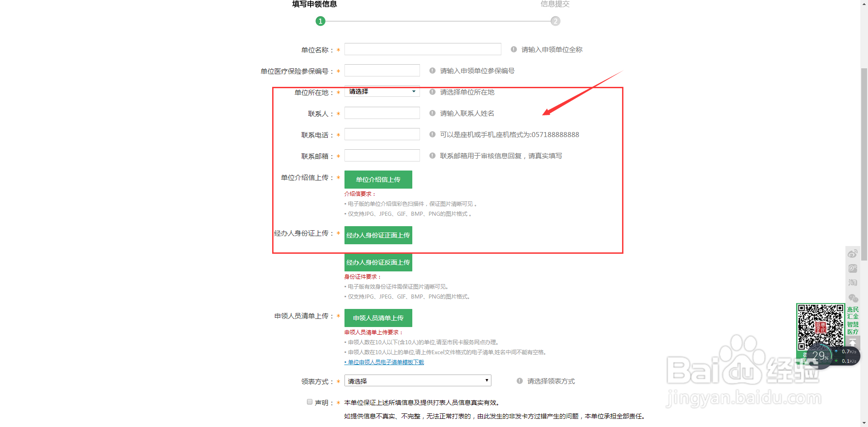This screenshot has height=427, width=868.
Task: Click the info icon beside 请选择单位所在地
Action: (432, 92)
